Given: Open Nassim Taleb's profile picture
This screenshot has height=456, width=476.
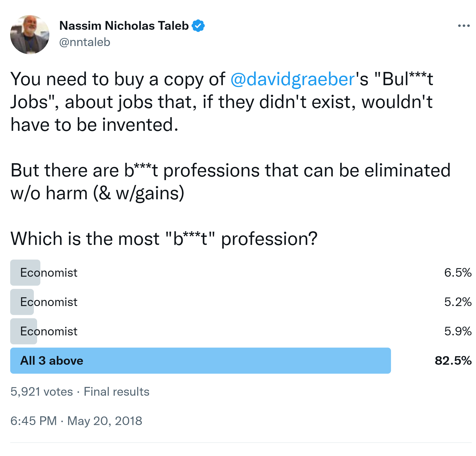Looking at the screenshot, I should coord(30,34).
